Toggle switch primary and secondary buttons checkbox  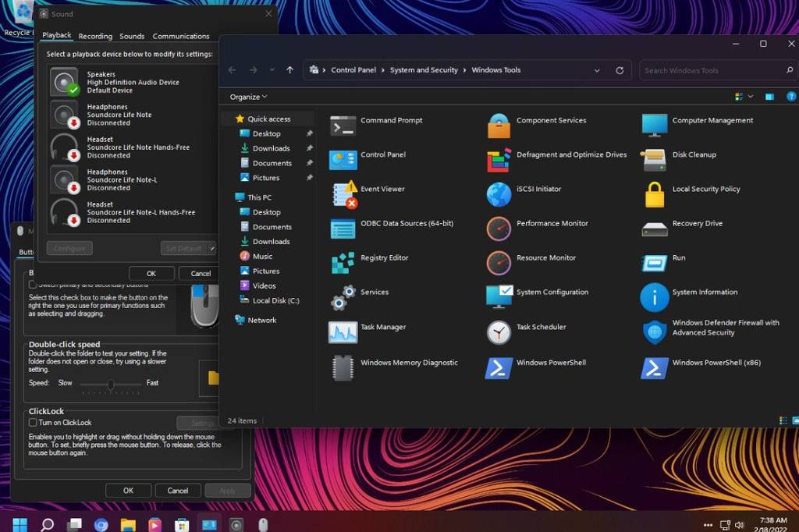coord(33,285)
